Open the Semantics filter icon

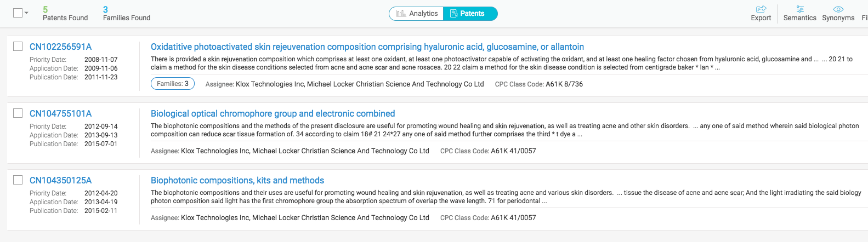800,9
